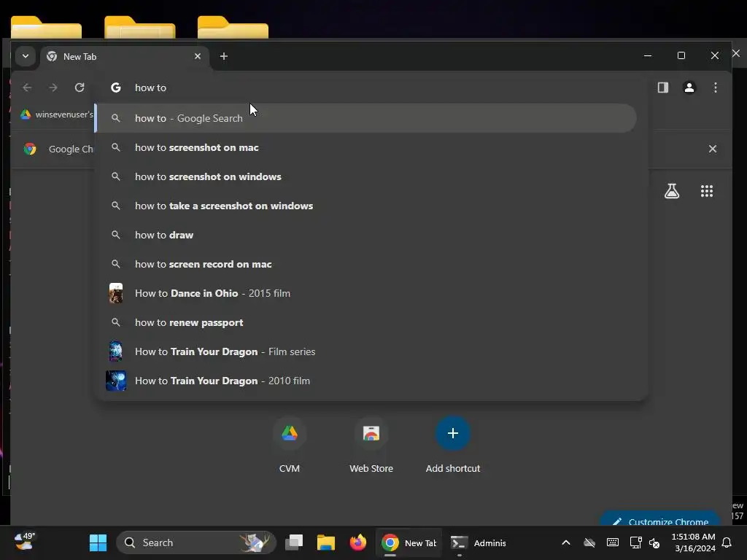
Task: Launch Firefox from taskbar
Action: pos(357,542)
